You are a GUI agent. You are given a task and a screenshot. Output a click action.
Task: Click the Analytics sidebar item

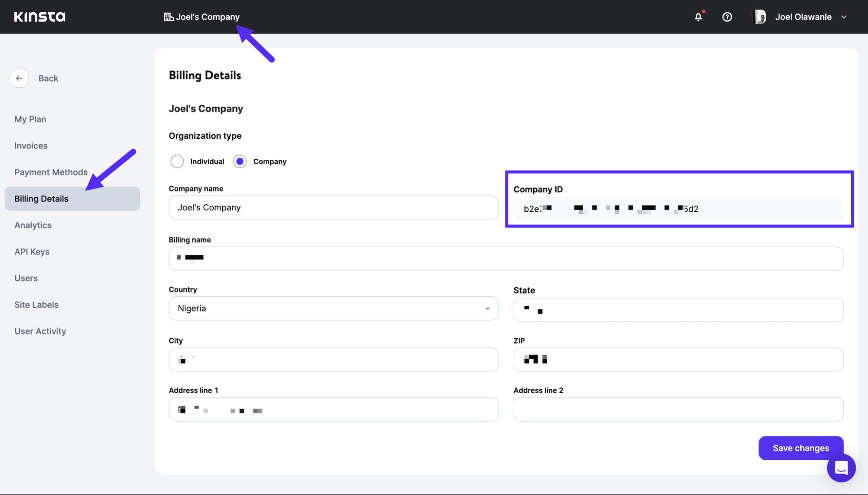pyautogui.click(x=33, y=225)
